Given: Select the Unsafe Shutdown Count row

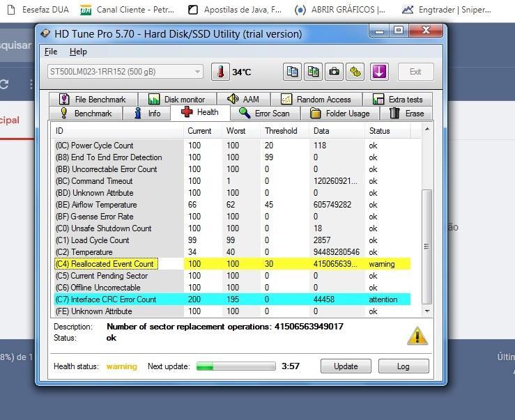Looking at the screenshot, I should click(232, 228).
